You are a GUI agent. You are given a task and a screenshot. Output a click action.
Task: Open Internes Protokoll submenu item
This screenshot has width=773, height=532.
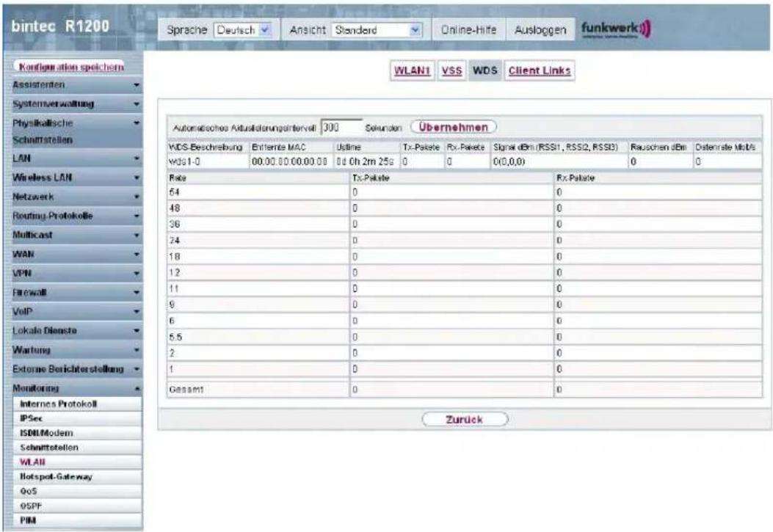pyautogui.click(x=78, y=404)
